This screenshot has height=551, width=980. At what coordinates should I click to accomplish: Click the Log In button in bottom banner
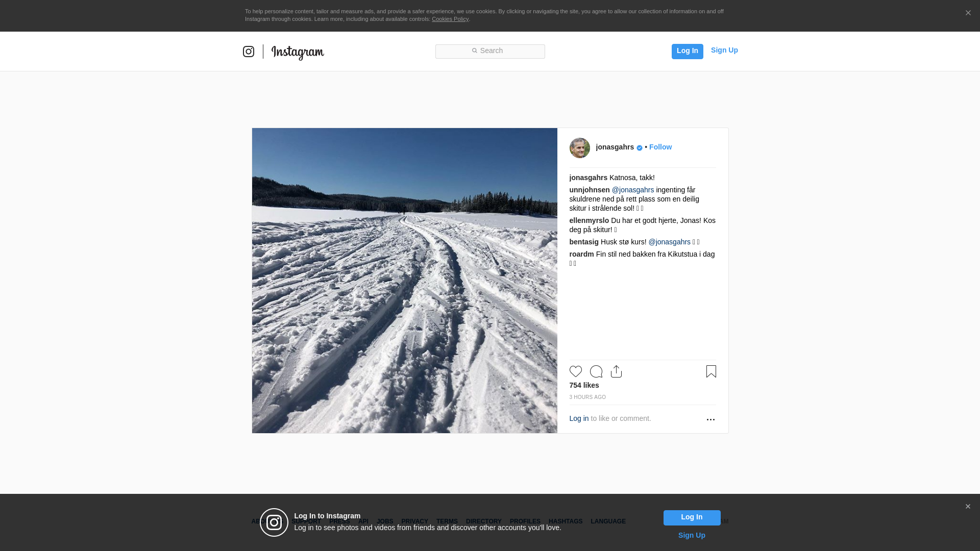(x=692, y=517)
